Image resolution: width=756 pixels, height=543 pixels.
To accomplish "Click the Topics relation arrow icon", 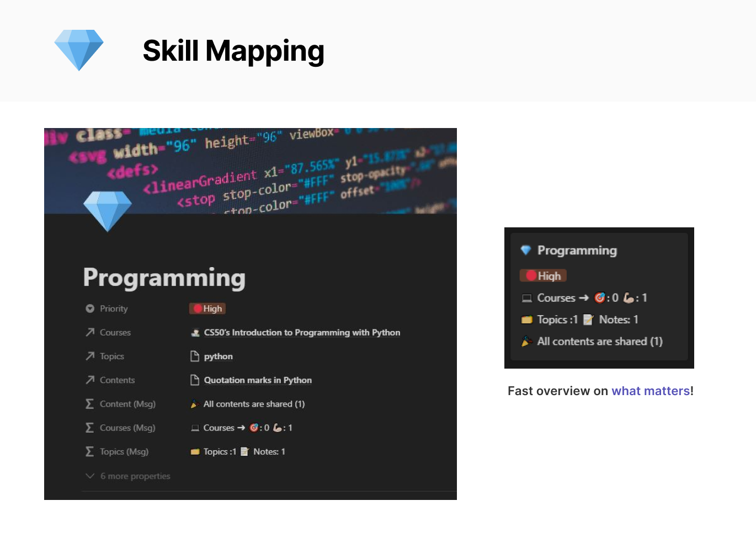I will click(x=90, y=356).
